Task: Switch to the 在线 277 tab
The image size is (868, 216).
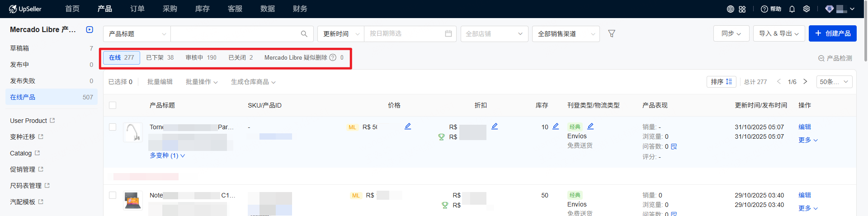Action: 122,57
